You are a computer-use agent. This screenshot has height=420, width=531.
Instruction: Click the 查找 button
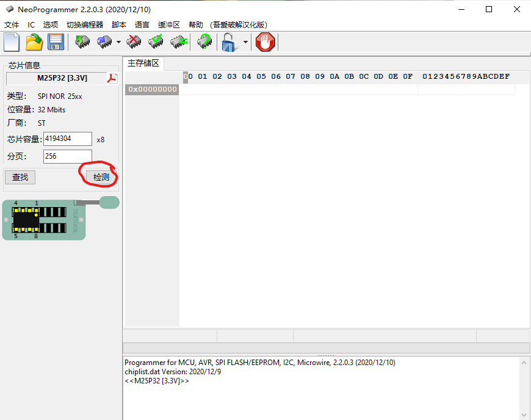pos(20,177)
